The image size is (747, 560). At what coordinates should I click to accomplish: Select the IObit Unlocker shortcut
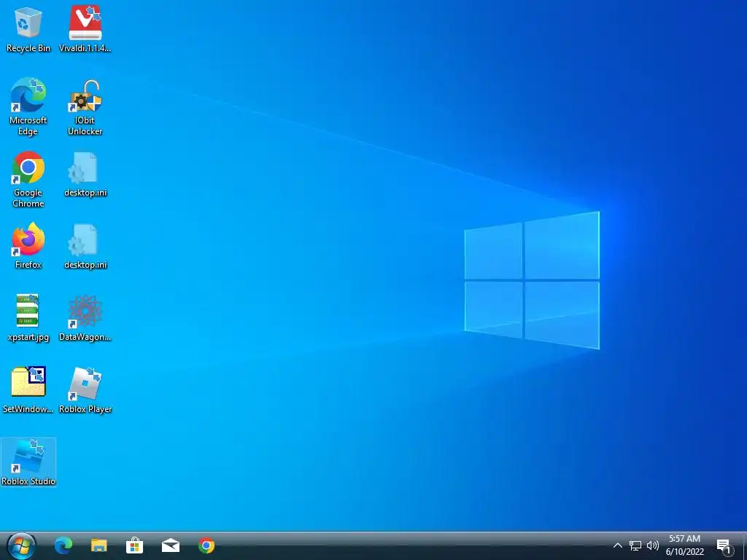[x=85, y=106]
